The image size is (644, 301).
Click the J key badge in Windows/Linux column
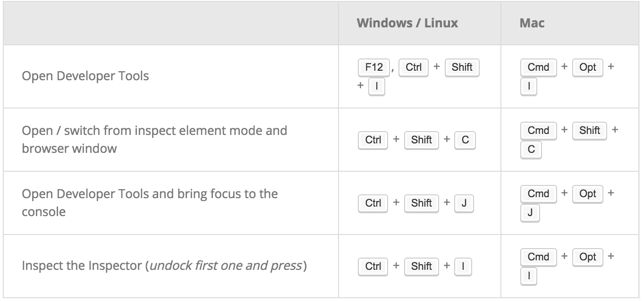pyautogui.click(x=464, y=203)
